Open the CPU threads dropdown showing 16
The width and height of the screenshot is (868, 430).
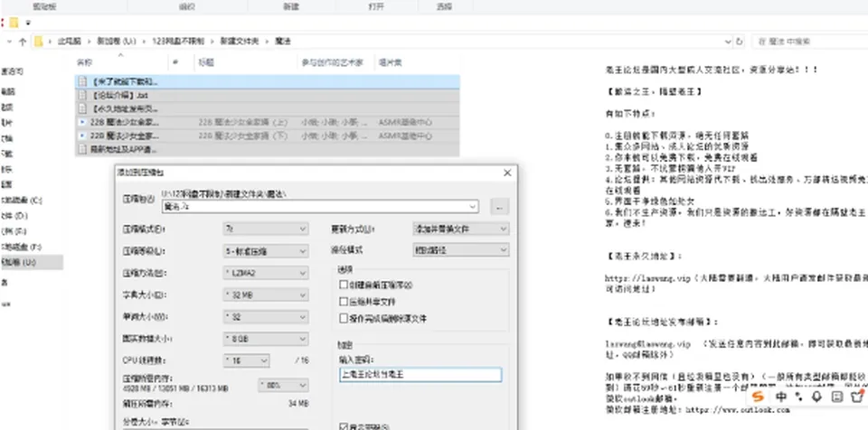[x=246, y=360]
